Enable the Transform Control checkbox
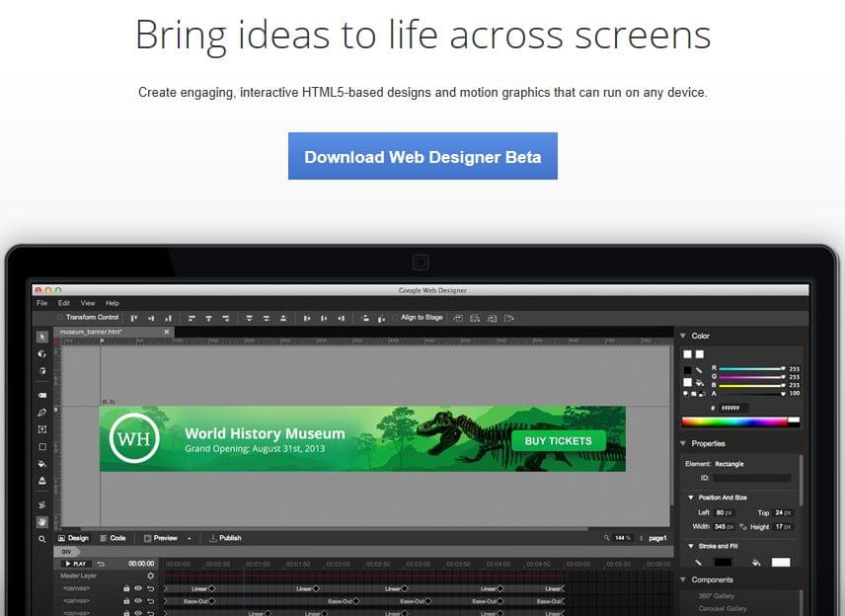This screenshot has height=616, width=845. click(x=60, y=318)
